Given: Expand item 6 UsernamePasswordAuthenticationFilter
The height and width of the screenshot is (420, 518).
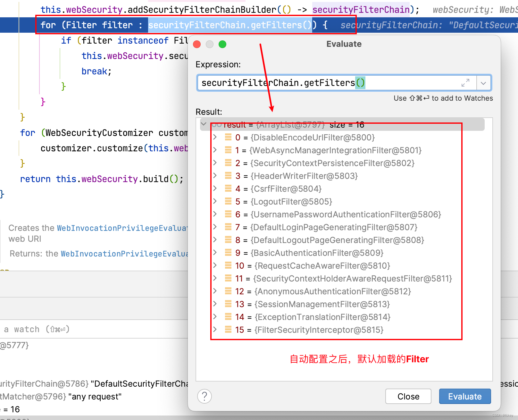Looking at the screenshot, I should coord(215,214).
